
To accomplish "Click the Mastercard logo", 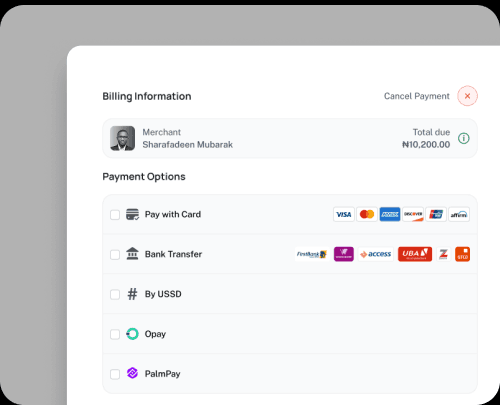I will tap(367, 214).
